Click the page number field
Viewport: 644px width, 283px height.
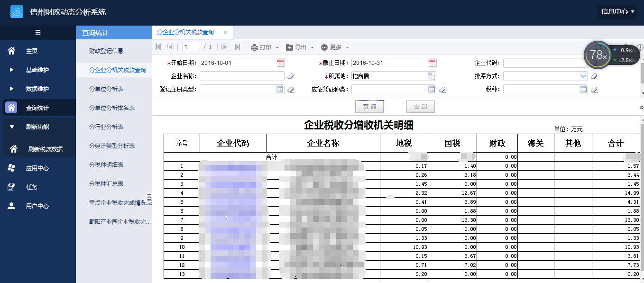(190, 47)
